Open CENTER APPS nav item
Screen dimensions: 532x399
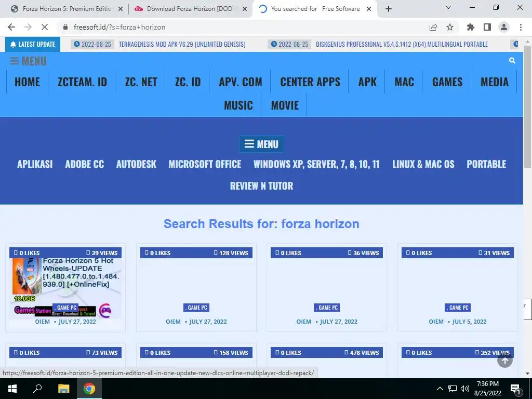click(x=310, y=82)
